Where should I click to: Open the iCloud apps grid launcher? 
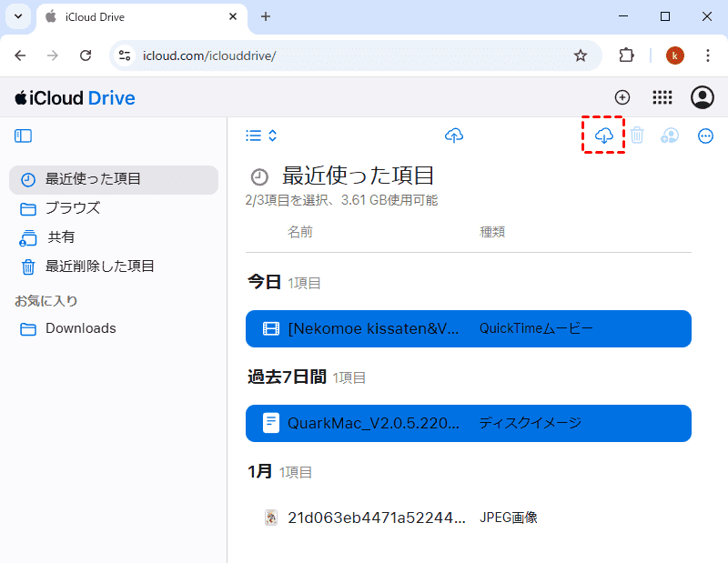(662, 97)
